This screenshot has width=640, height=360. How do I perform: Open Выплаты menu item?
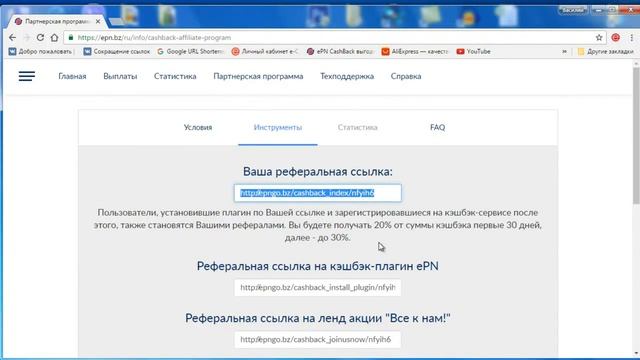click(120, 76)
